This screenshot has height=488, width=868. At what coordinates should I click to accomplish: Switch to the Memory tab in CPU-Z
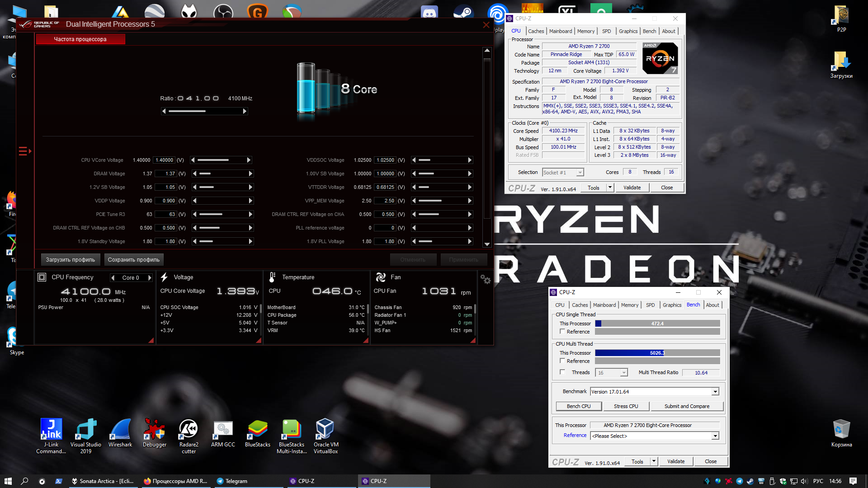coord(585,31)
